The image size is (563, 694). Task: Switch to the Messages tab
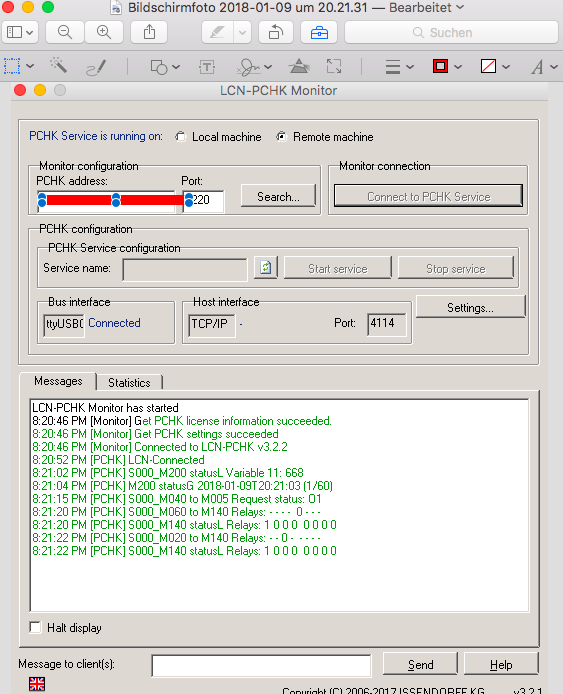click(58, 381)
